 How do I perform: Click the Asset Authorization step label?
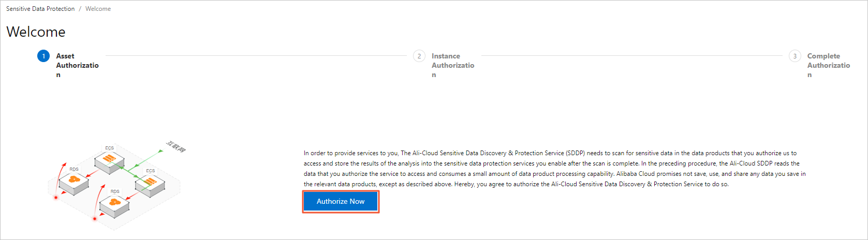[77, 65]
